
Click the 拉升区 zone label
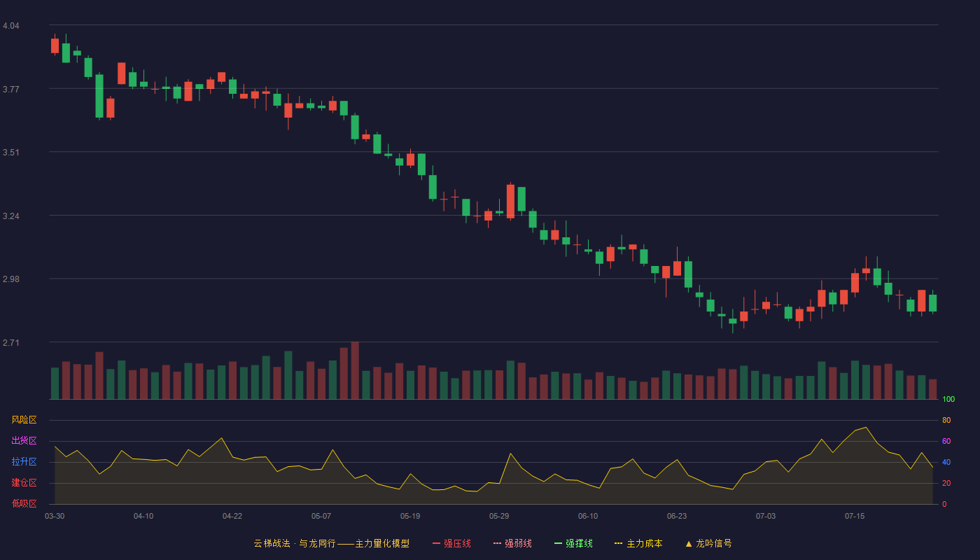[24, 462]
